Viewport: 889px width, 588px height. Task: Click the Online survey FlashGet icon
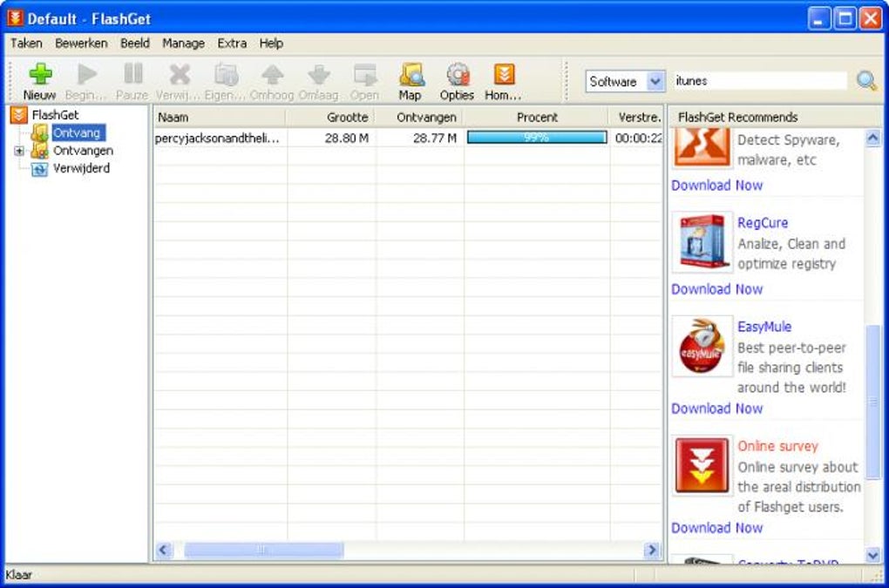point(702,466)
